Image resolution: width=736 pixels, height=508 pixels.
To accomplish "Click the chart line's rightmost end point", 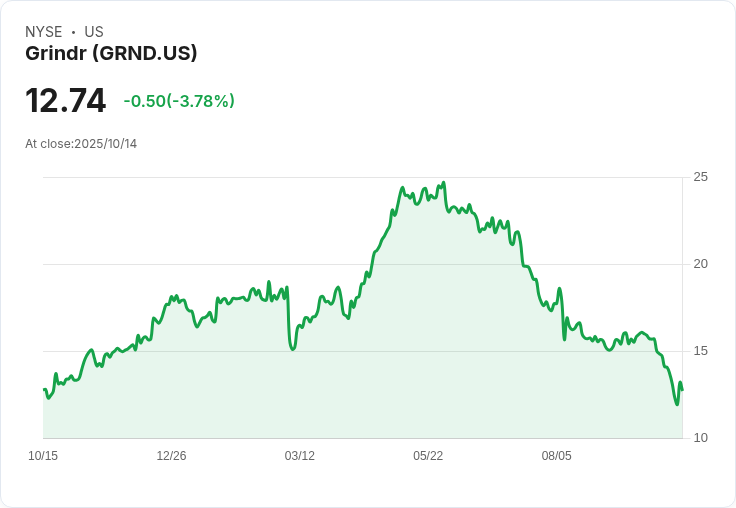I will pos(682,390).
